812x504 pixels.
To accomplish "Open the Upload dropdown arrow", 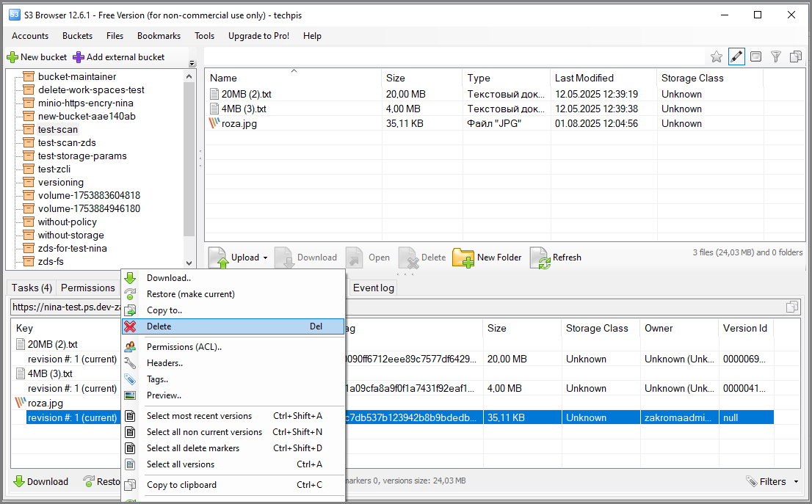I will pyautogui.click(x=266, y=258).
